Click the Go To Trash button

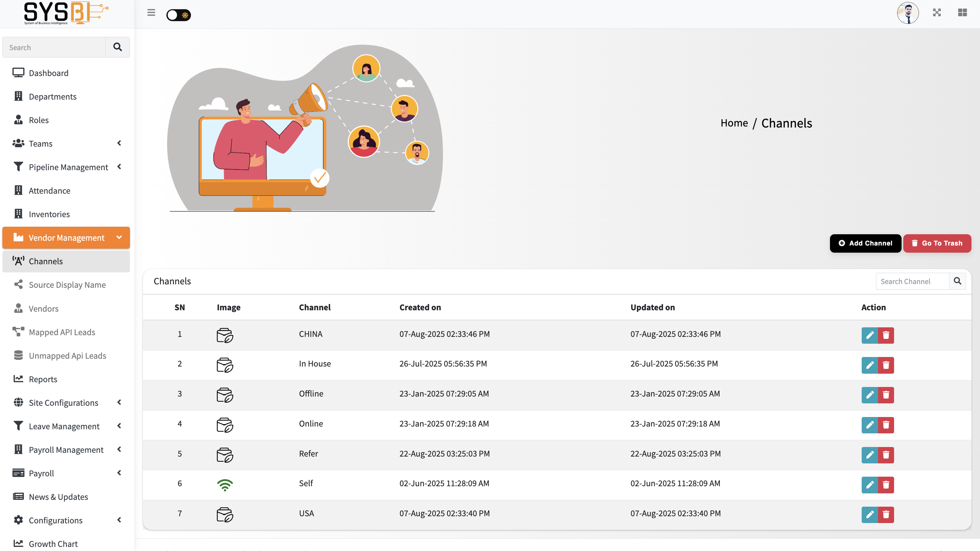937,243
